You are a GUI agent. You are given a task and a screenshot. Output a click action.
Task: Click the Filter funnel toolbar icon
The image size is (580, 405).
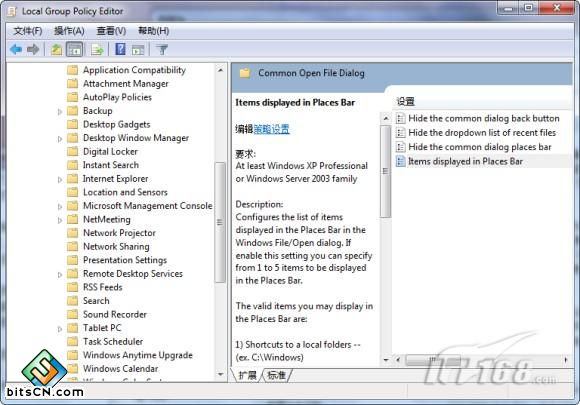(162, 49)
